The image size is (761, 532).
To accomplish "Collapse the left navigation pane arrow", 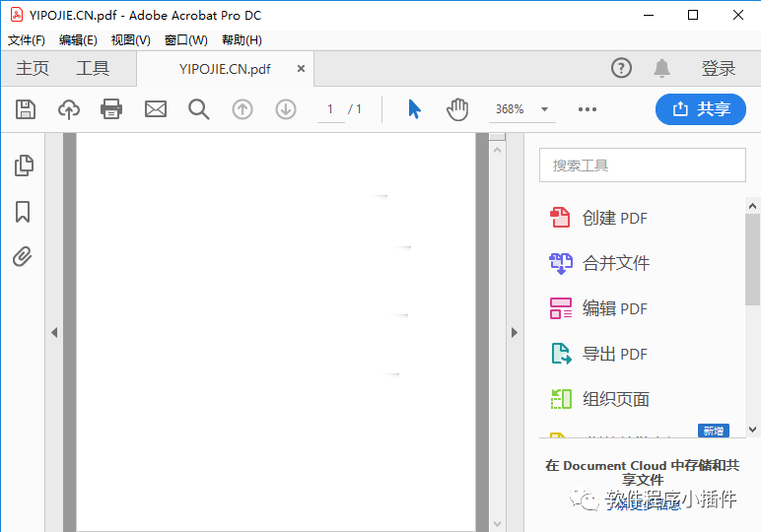I will point(54,332).
